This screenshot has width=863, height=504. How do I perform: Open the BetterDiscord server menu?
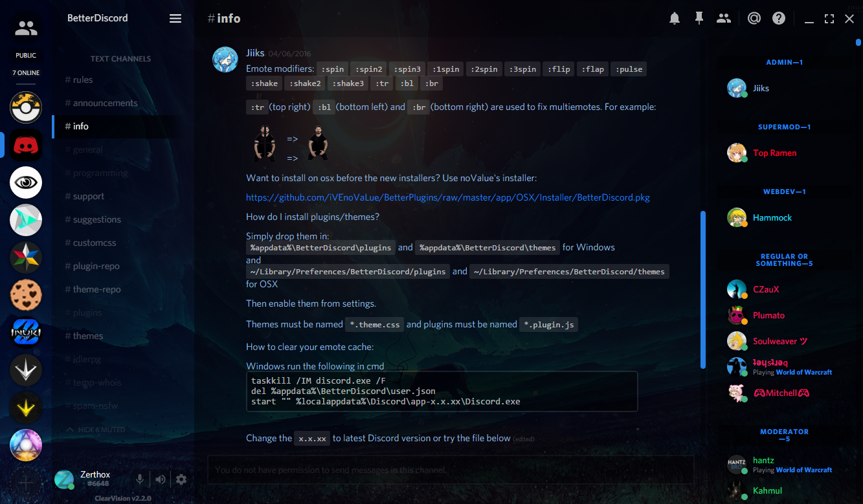175,19
